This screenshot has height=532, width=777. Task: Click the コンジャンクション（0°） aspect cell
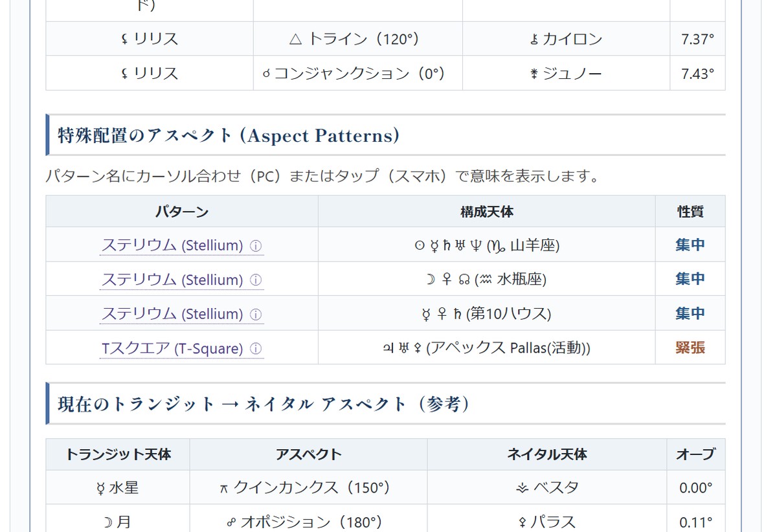coord(358,73)
